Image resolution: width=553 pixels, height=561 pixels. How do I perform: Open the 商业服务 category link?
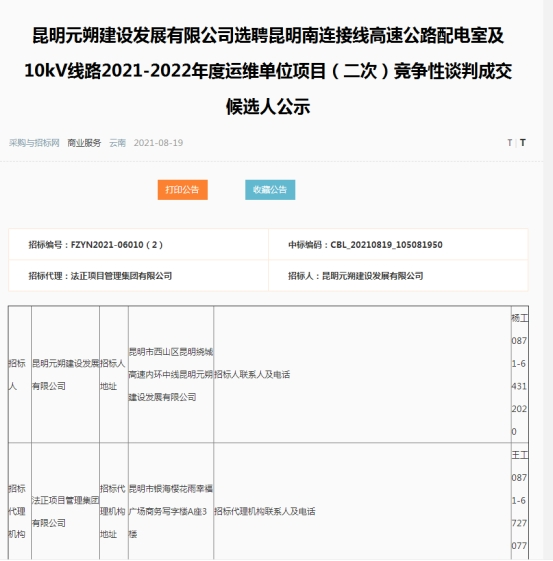click(84, 143)
